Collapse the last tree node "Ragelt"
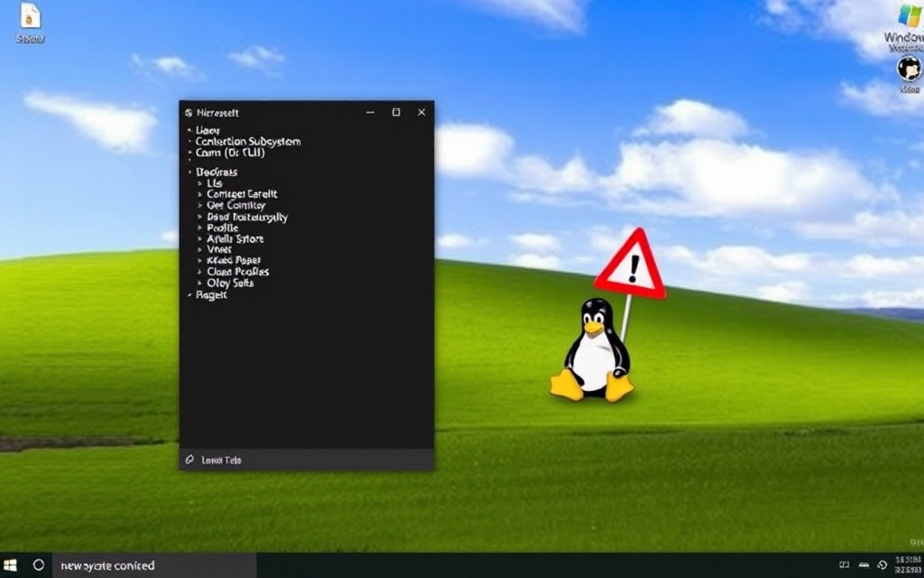 click(189, 295)
